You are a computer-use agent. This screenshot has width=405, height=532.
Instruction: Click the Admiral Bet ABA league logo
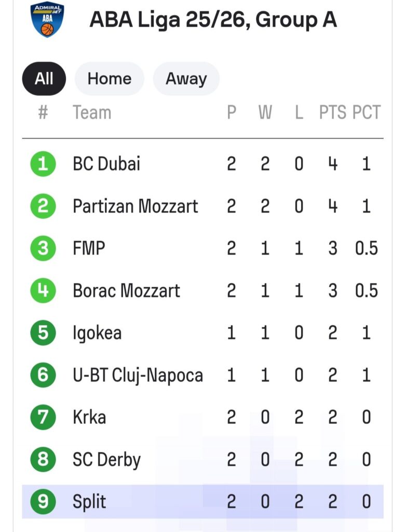(47, 20)
